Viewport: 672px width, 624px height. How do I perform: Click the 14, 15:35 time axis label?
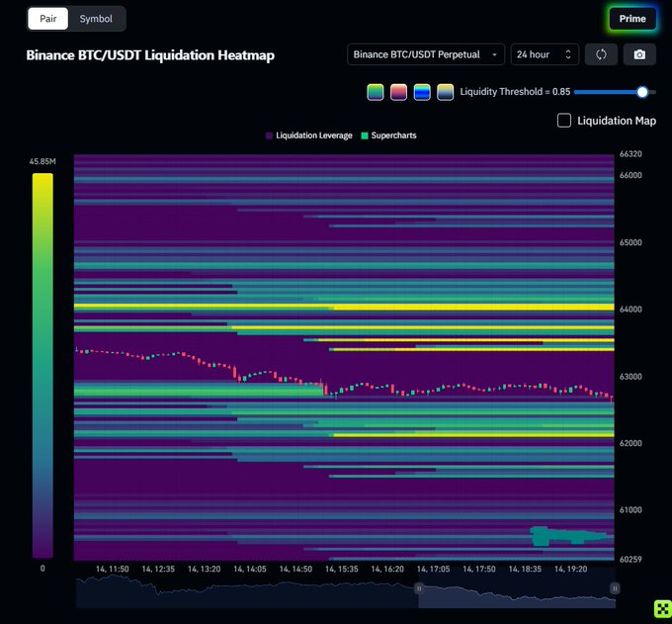coord(342,569)
